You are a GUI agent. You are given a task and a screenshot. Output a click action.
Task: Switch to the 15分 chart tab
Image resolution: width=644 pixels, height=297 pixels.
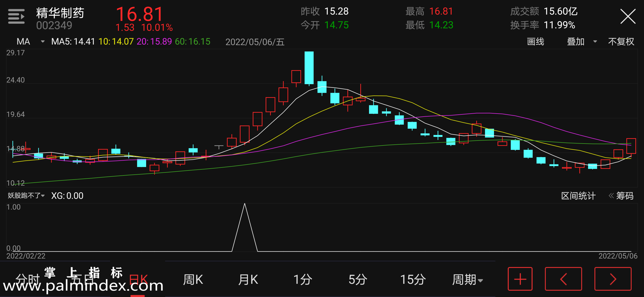coord(413,280)
